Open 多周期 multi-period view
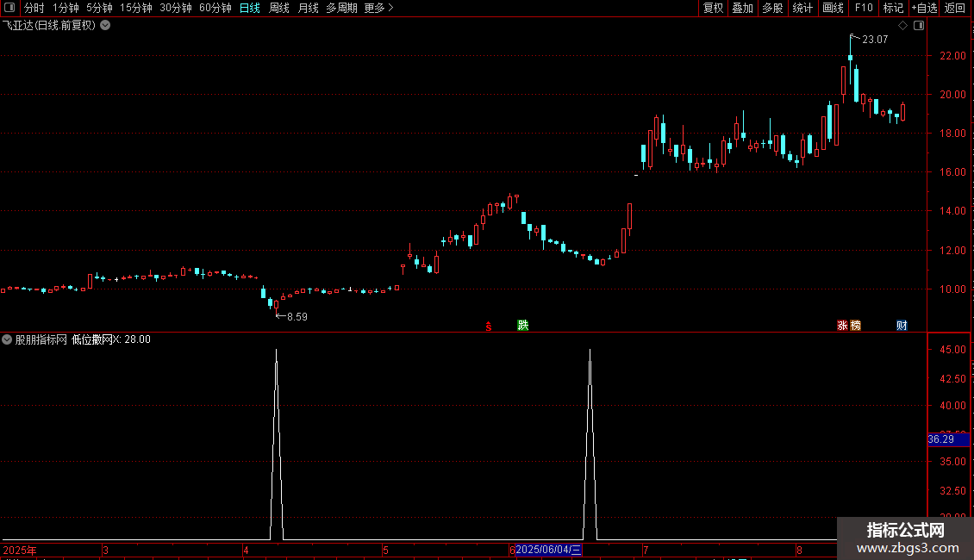Screen dimensions: 974x560 coord(341,8)
